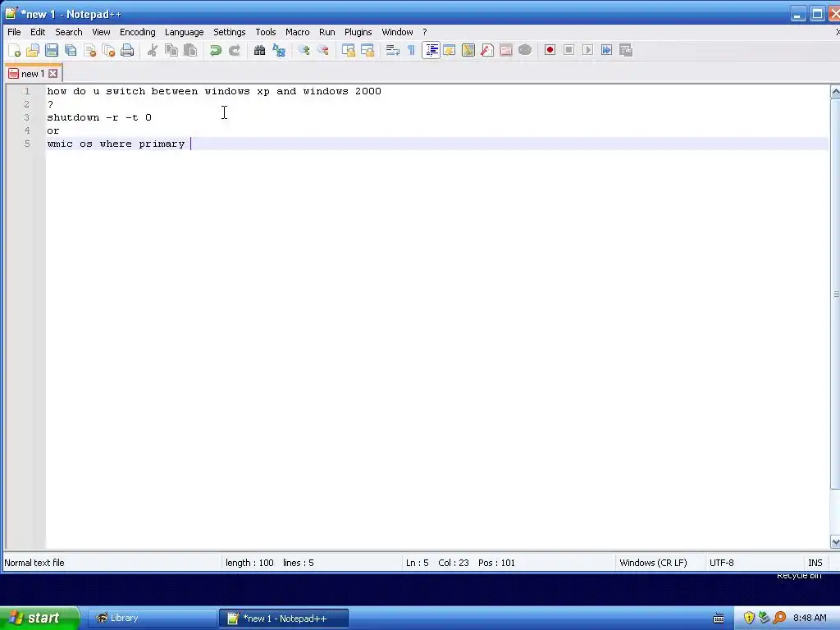840x630 pixels.
Task: Open the File menu
Action: (14, 32)
